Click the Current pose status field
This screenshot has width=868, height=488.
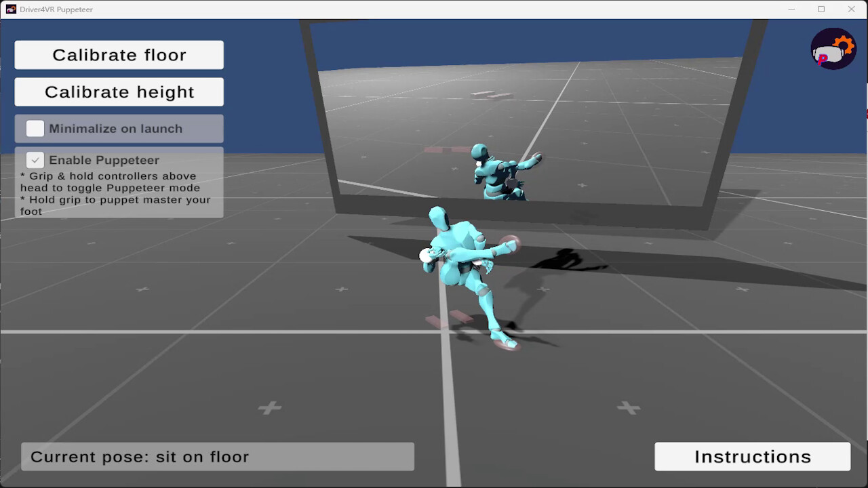click(217, 456)
